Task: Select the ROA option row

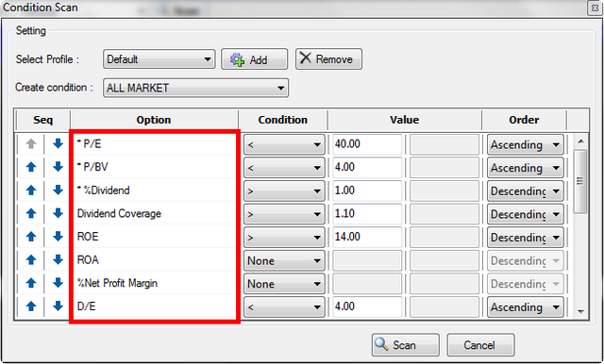Action: click(154, 260)
